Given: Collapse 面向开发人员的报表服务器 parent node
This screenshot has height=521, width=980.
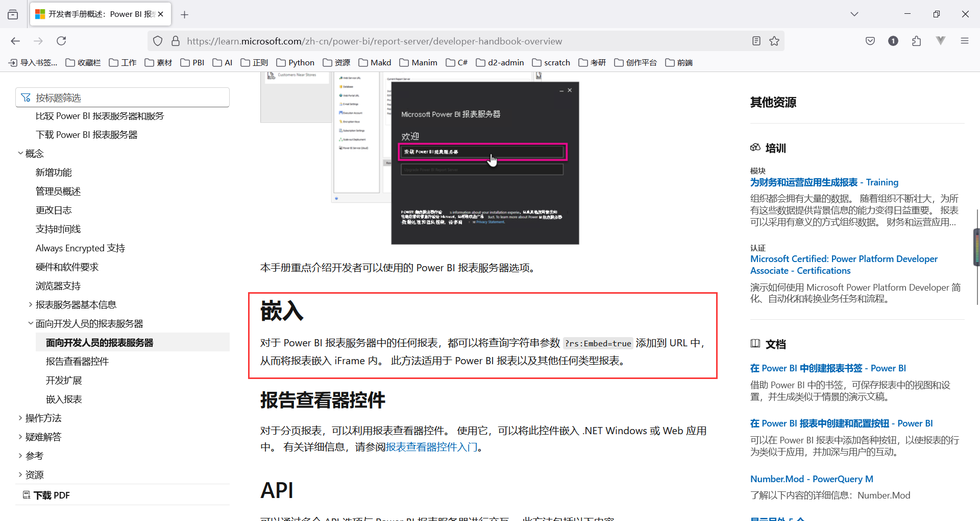Looking at the screenshot, I should 31,323.
